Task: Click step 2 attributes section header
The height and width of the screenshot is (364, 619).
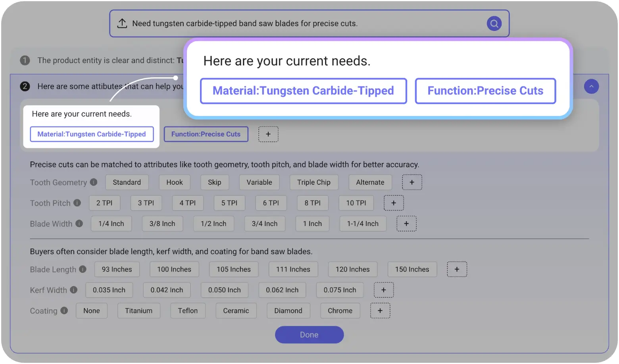Action: coord(107,86)
